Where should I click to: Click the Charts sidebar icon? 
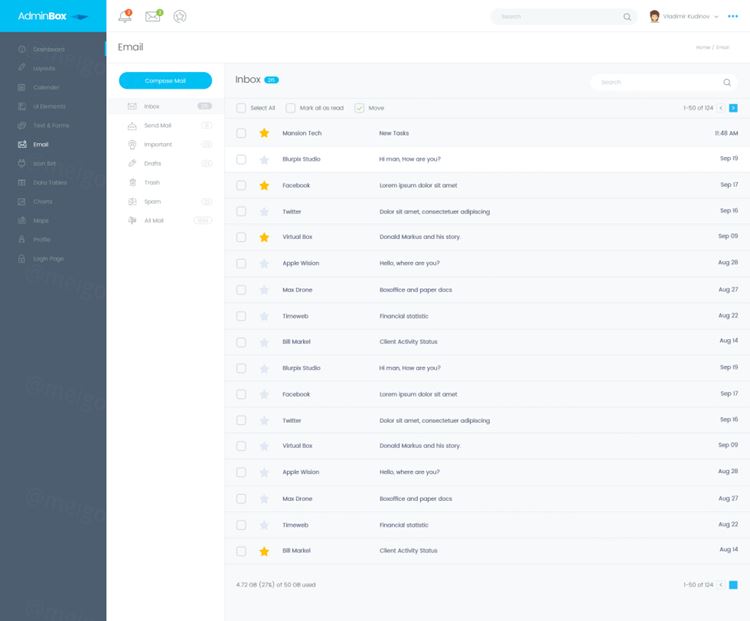point(22,201)
